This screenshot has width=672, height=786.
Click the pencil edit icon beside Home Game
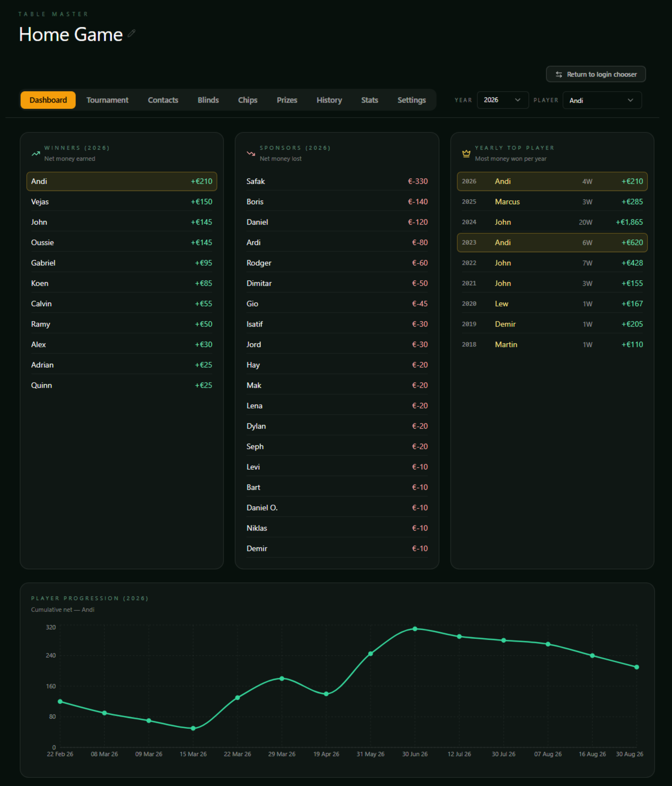[131, 34]
